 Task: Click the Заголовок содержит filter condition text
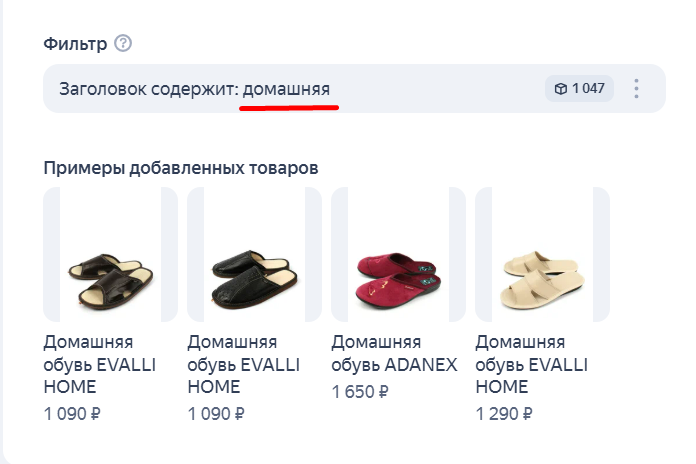148,89
